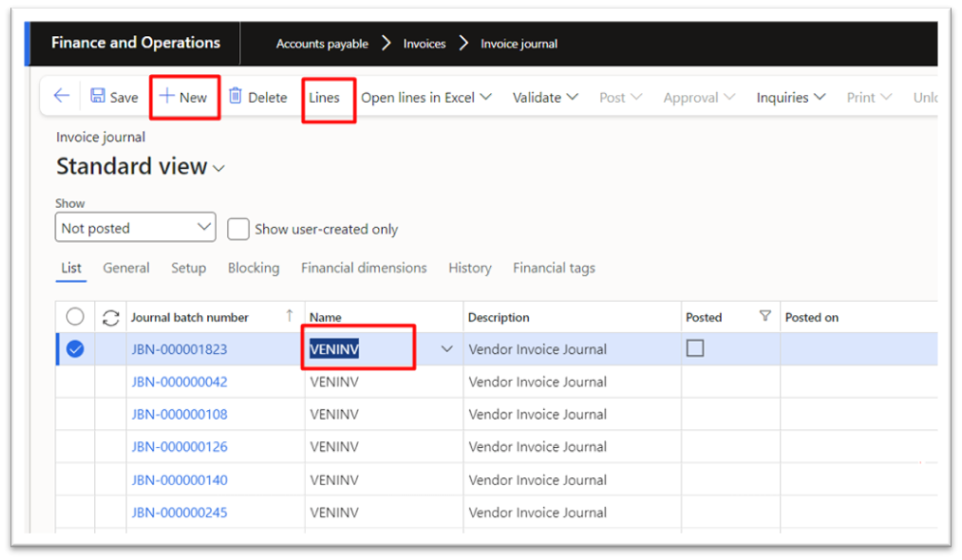The image size is (962, 560).
Task: Click Accounts payable in breadcrumb
Action: pyautogui.click(x=322, y=44)
